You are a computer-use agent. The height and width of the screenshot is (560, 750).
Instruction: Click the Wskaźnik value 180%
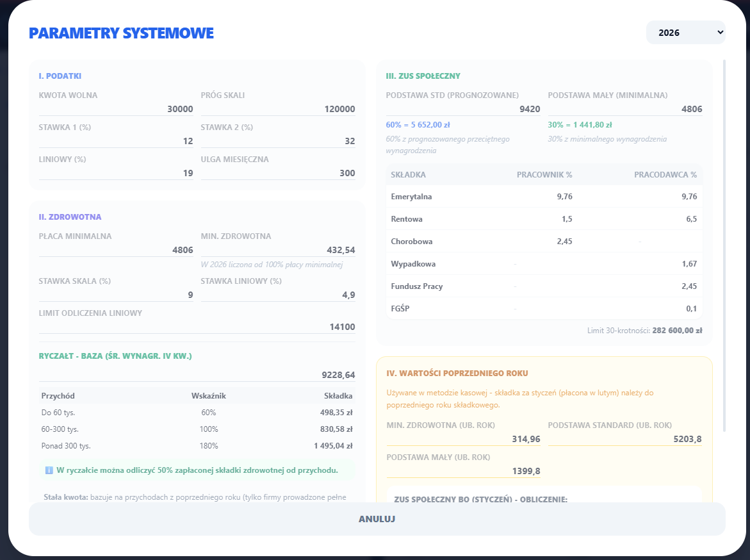tap(209, 446)
